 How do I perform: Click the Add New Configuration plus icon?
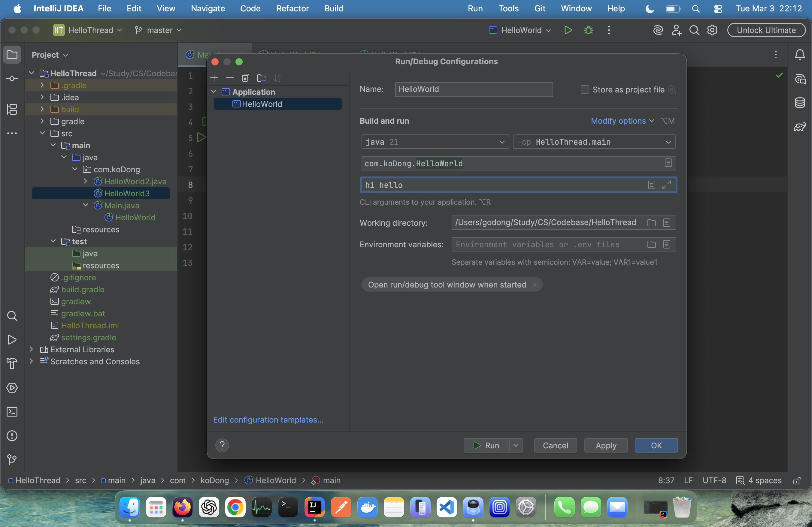pos(214,78)
